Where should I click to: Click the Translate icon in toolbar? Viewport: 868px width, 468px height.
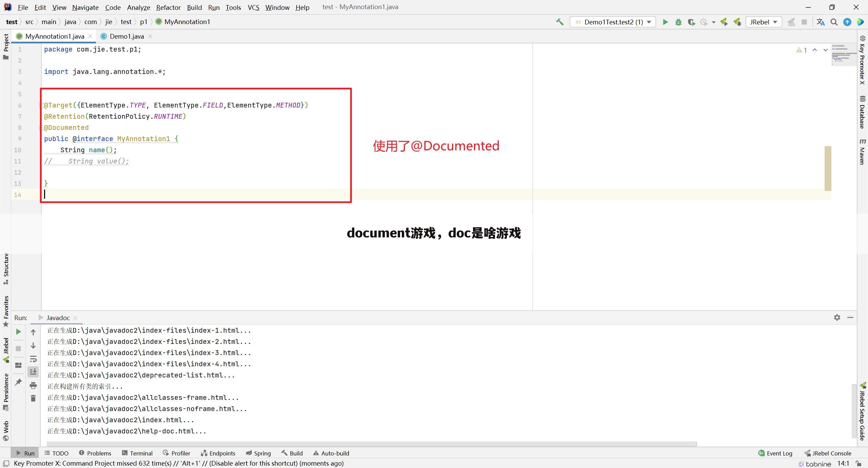coord(821,22)
